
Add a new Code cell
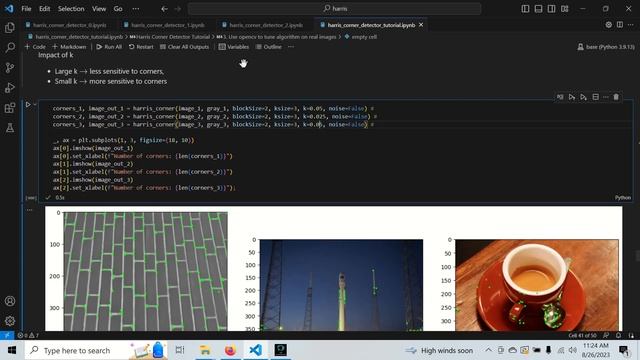35,47
